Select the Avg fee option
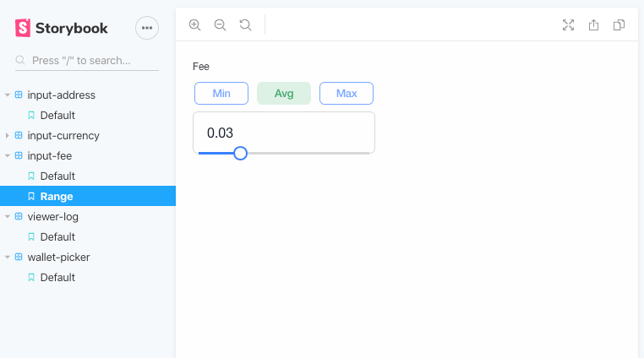Image resolution: width=644 pixels, height=358 pixels. click(x=284, y=93)
